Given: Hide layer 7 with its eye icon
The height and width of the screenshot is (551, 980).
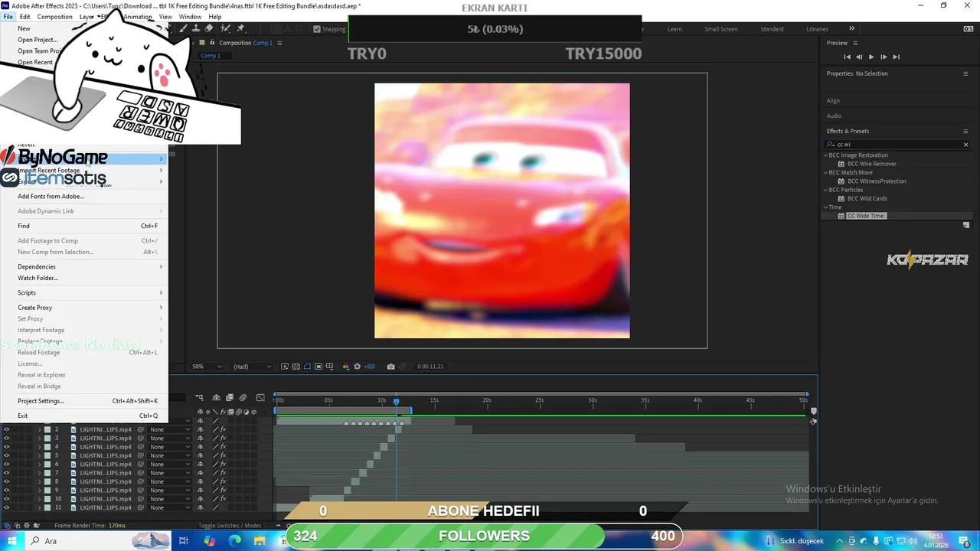Looking at the screenshot, I should [x=6, y=473].
